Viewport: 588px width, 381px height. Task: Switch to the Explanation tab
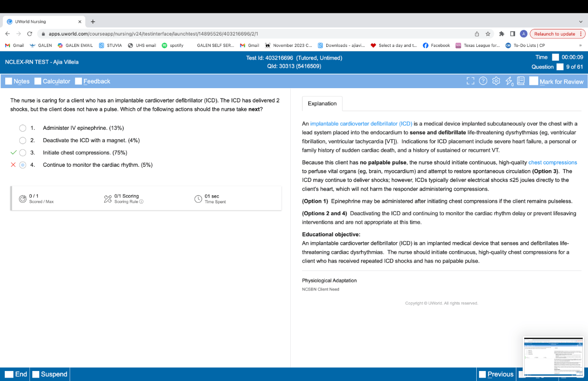coord(322,104)
